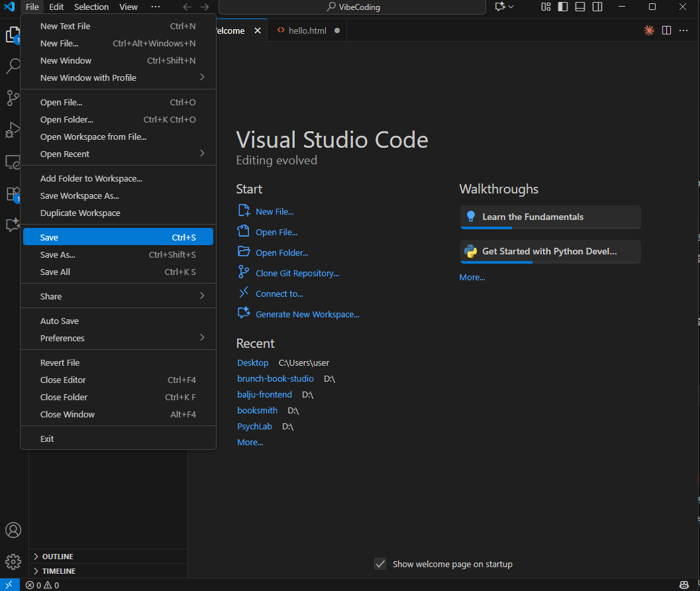Expand the OUTLINE section
This screenshot has width=700, height=591.
[58, 557]
